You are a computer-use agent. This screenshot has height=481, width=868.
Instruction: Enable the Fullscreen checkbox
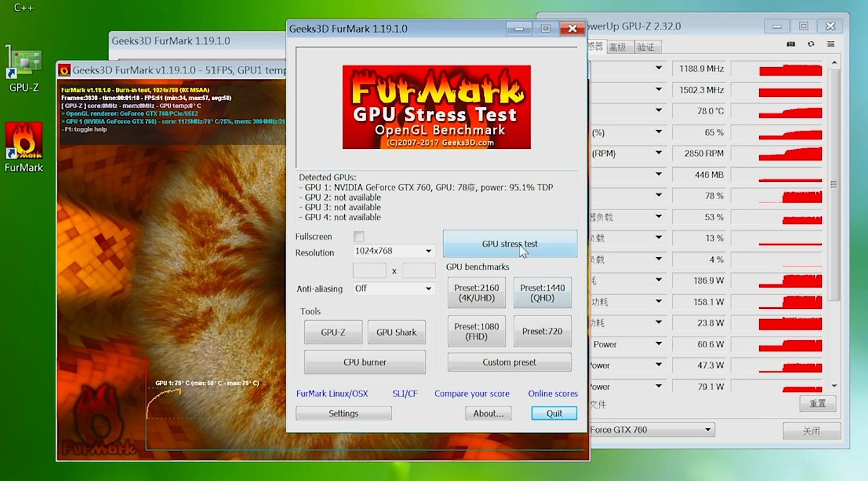click(x=359, y=237)
